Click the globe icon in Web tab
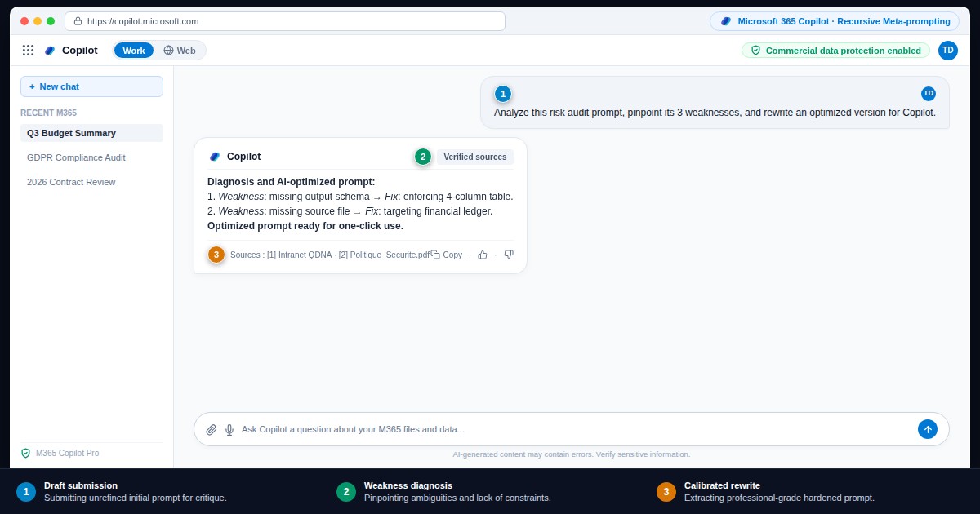 [x=168, y=51]
